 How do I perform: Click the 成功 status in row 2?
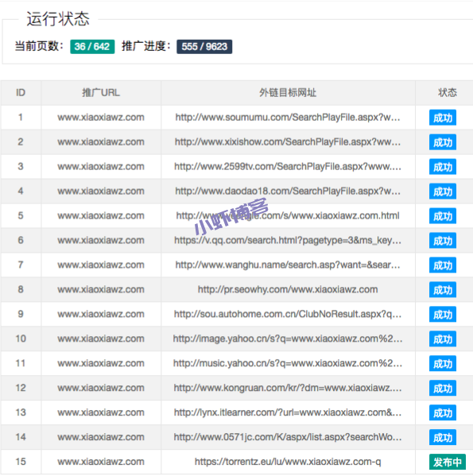pos(443,142)
